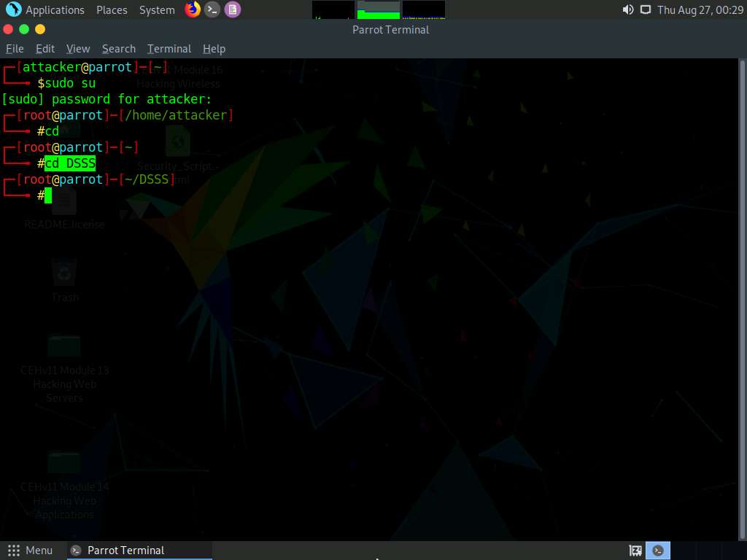
Task: Open Firefox from the top panel
Action: click(x=192, y=9)
